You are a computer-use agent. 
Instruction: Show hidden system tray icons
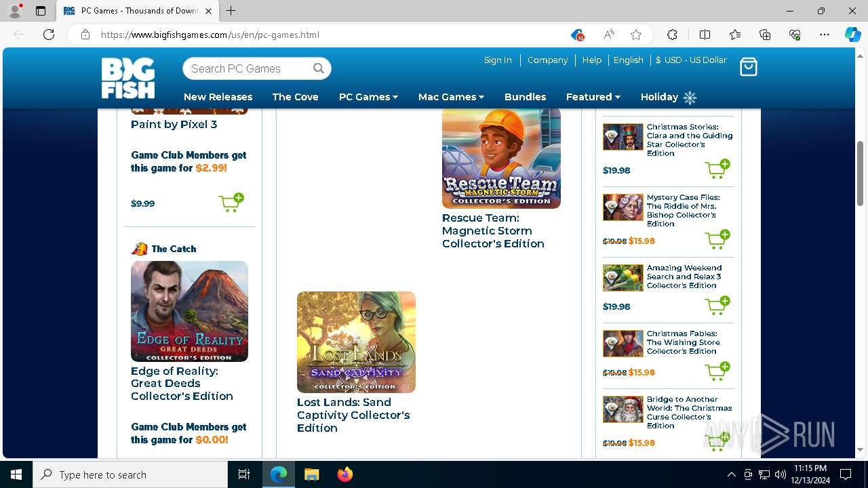[x=731, y=474]
